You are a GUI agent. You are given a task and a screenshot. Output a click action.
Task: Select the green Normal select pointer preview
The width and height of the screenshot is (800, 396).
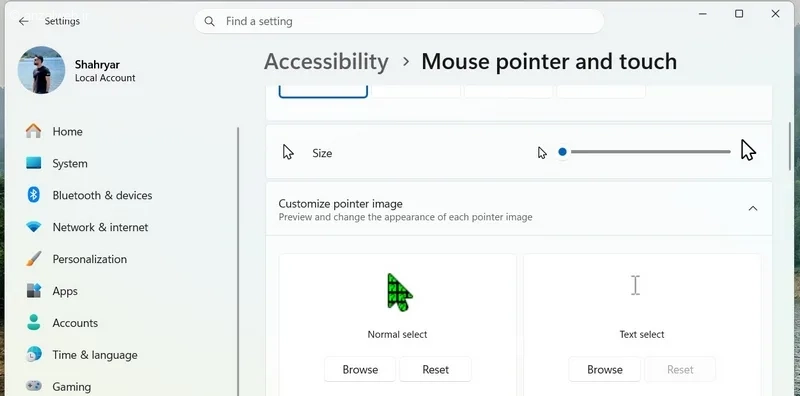399,292
